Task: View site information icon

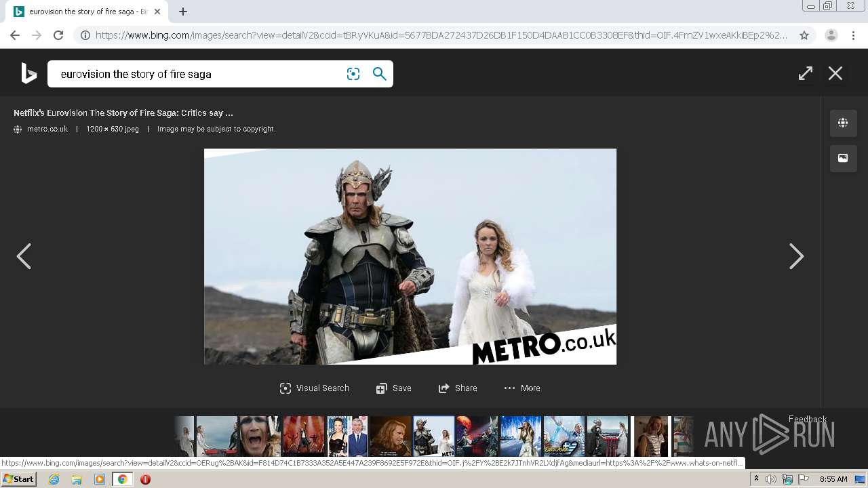Action: coord(85,35)
